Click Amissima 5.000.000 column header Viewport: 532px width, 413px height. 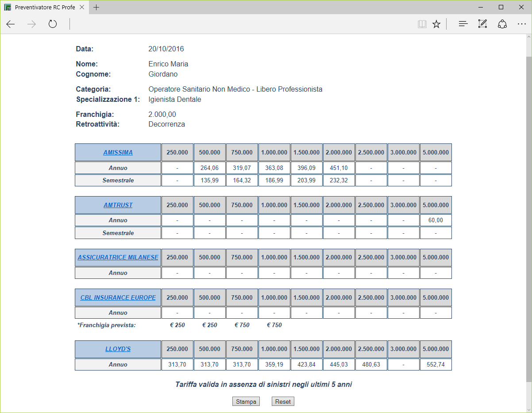[x=436, y=152]
